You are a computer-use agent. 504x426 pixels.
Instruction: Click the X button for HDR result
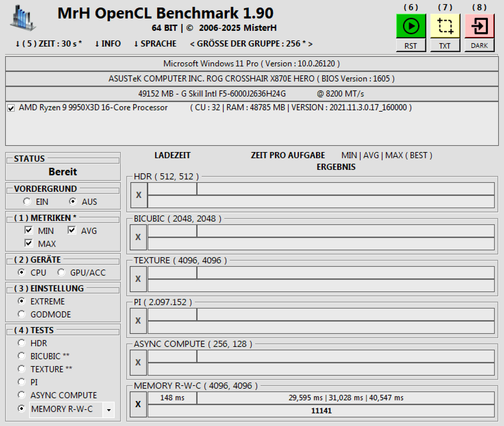point(139,195)
